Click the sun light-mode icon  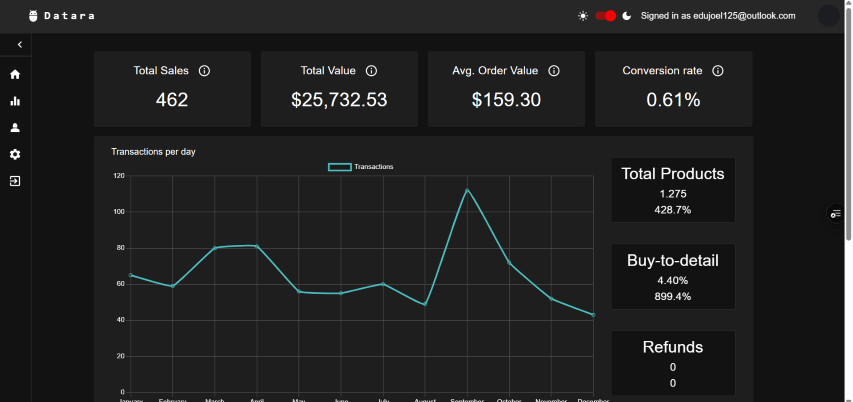tap(583, 16)
